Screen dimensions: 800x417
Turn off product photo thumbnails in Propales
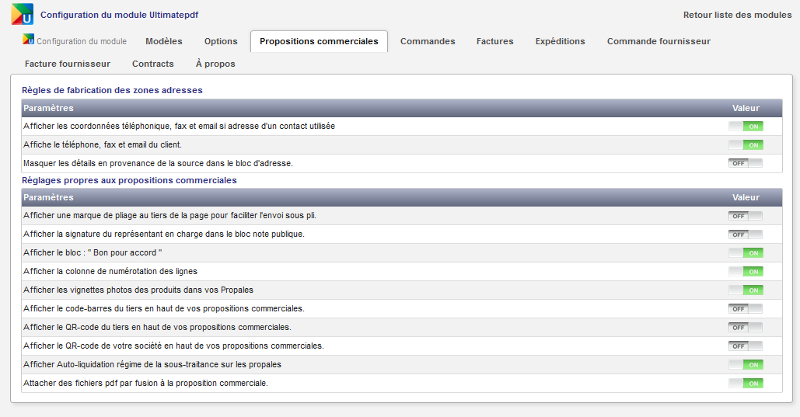745,290
